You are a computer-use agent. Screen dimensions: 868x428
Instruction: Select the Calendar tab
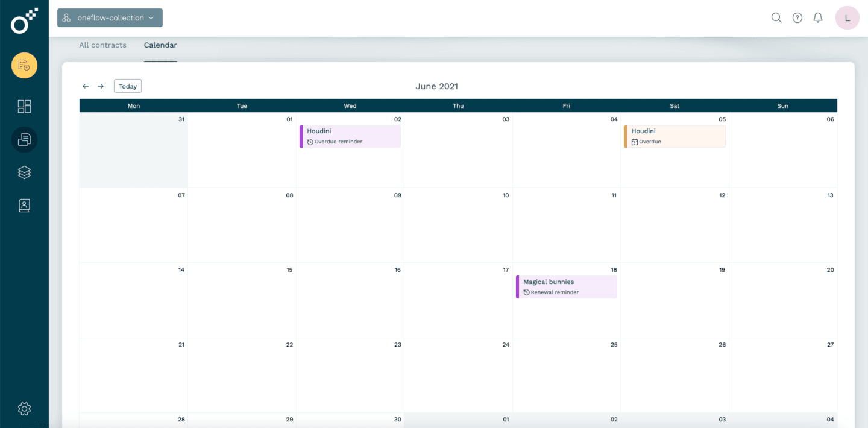[x=160, y=45]
